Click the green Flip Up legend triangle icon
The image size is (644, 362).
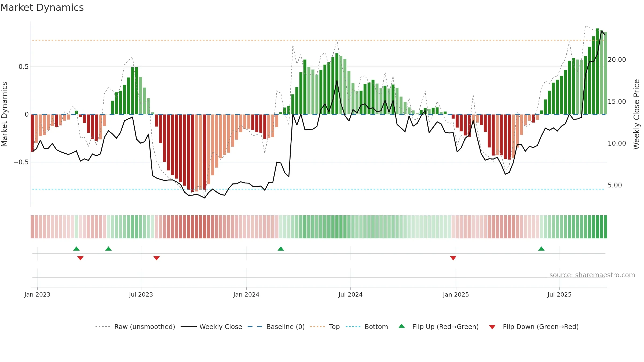click(x=401, y=326)
